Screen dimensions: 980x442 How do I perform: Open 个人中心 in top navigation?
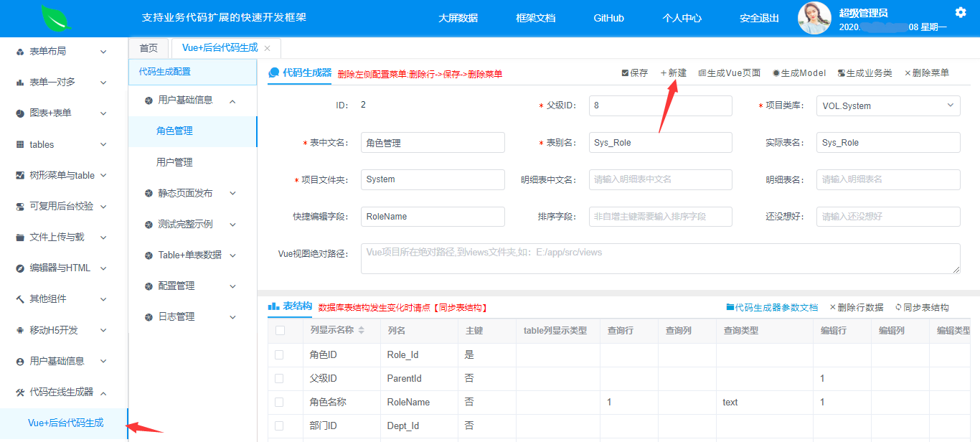(x=682, y=18)
